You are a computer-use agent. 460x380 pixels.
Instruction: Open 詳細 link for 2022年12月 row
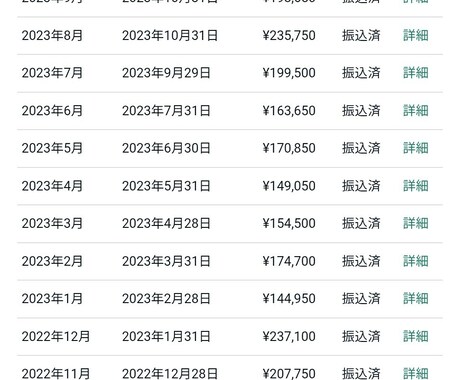pyautogui.click(x=416, y=336)
